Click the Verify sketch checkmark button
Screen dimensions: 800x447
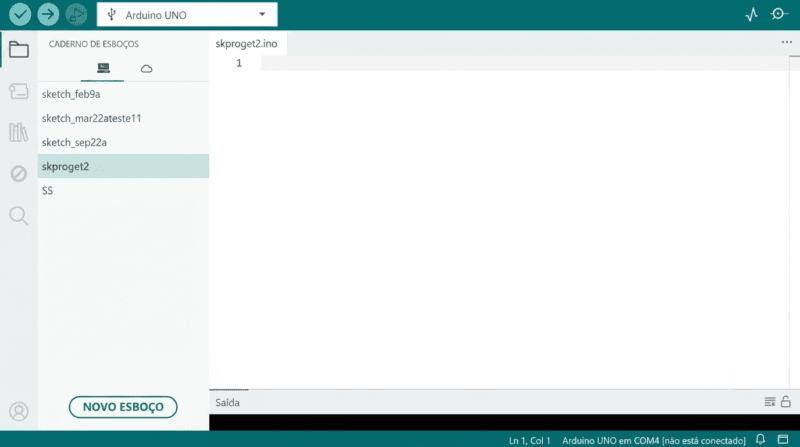[x=20, y=14]
